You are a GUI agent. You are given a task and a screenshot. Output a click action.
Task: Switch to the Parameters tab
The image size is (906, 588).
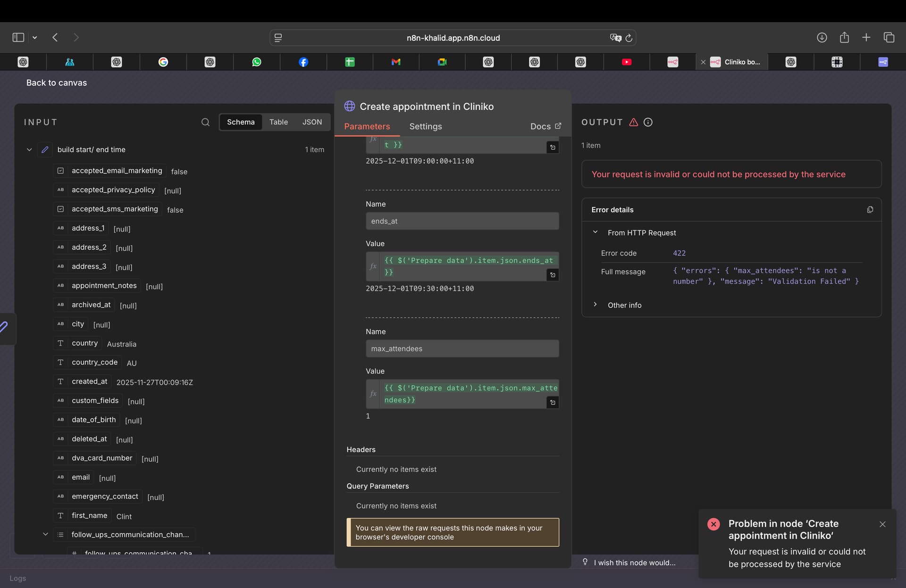tap(367, 126)
